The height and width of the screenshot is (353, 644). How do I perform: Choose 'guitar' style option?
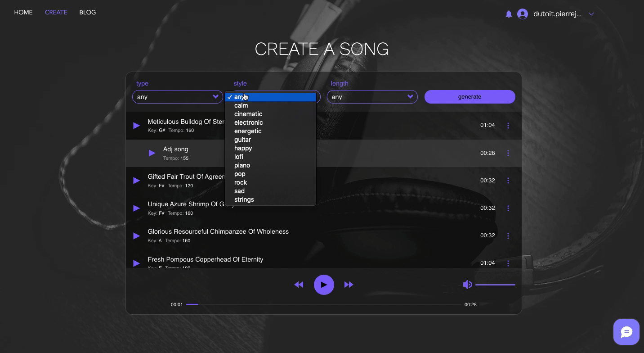click(x=271, y=140)
